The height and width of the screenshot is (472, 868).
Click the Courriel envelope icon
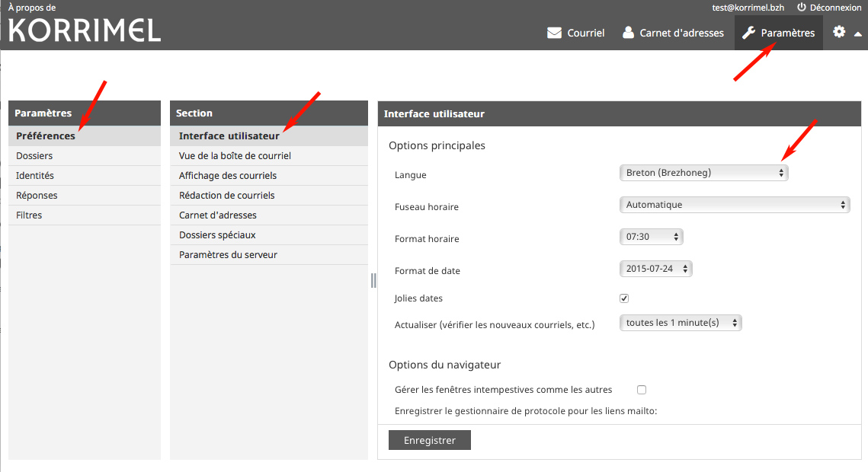tap(554, 33)
